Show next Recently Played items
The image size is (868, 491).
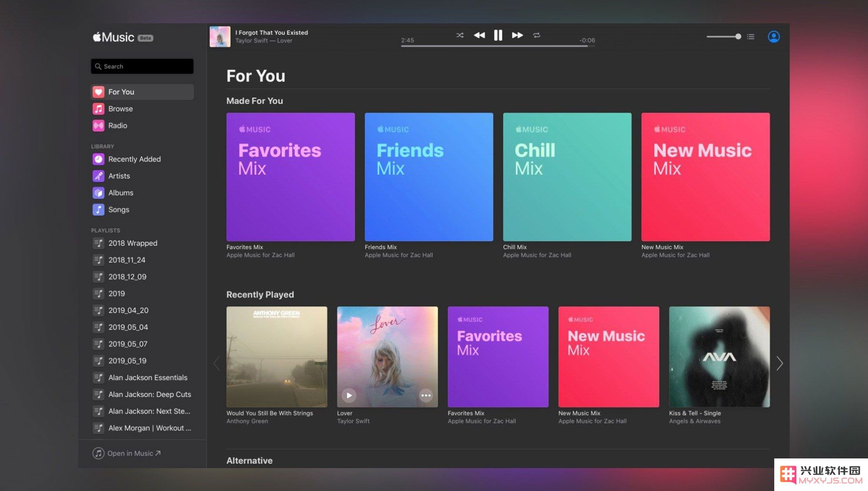(x=779, y=363)
